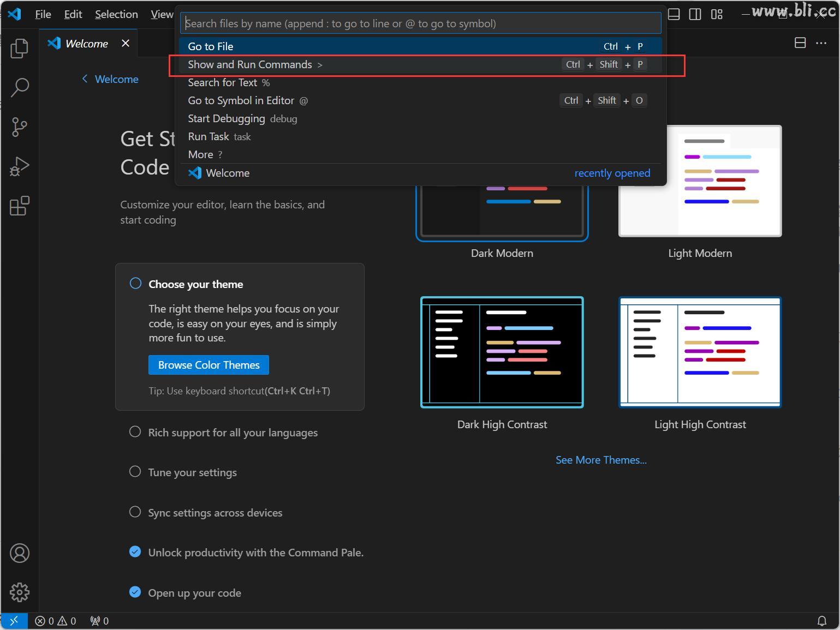Click the Accounts icon above settings
The height and width of the screenshot is (630, 840).
click(x=19, y=553)
